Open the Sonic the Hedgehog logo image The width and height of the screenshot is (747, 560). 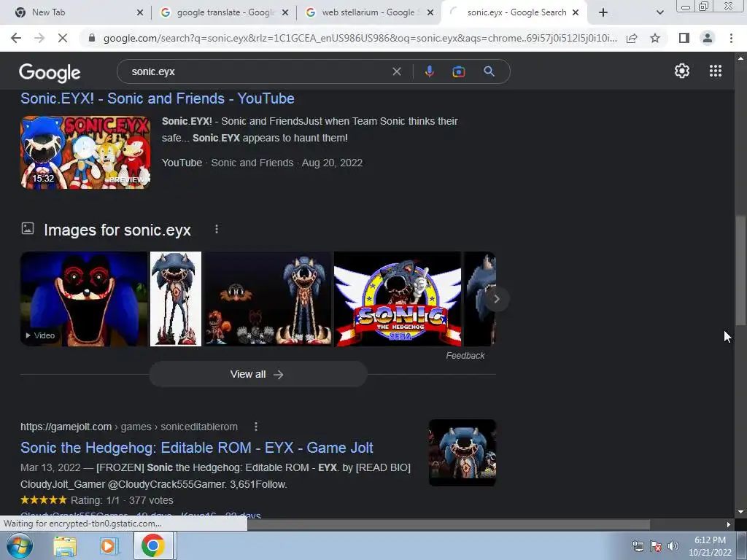pos(398,298)
